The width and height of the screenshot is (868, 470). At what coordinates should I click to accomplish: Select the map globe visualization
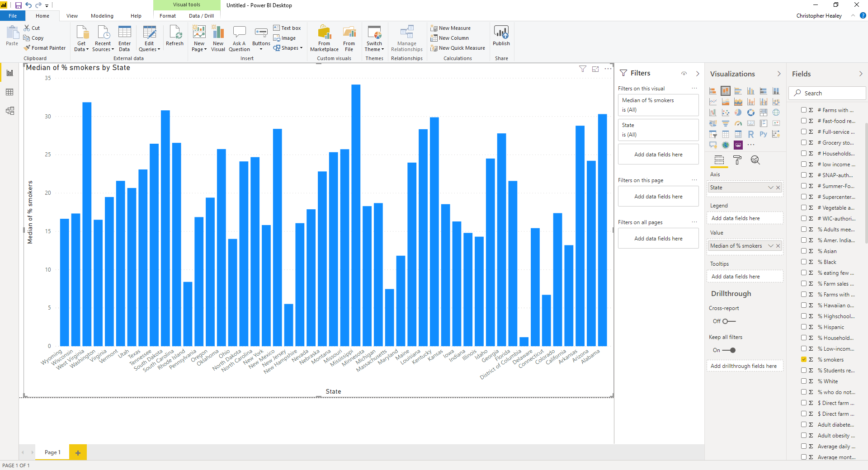[776, 113]
